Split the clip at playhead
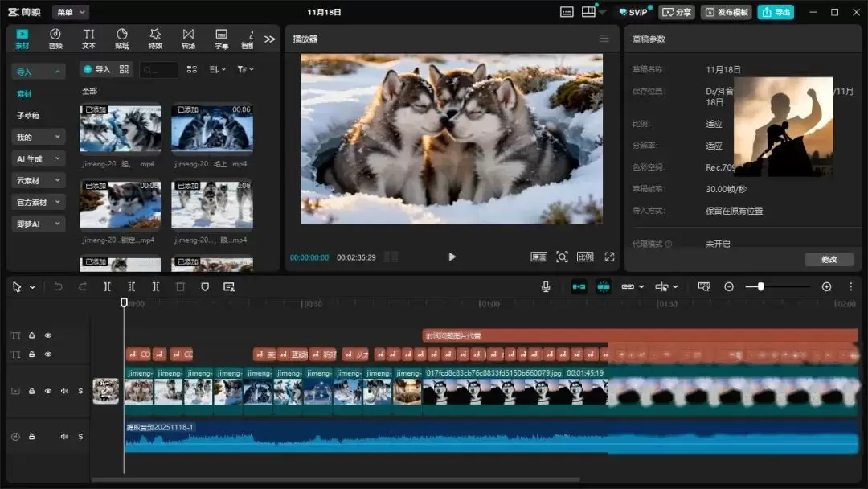 click(x=107, y=287)
